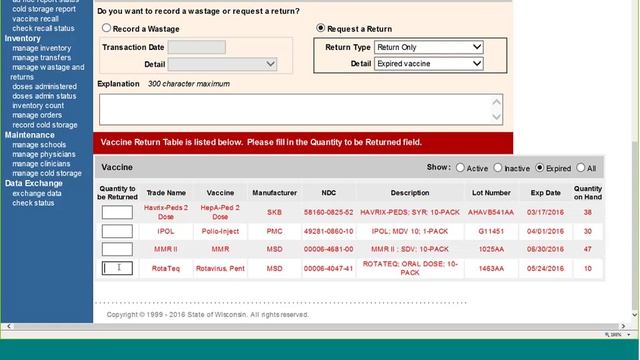Click NDC 49281-0860-10
Image resolution: width=640 pixels, height=360 pixels.
coord(329,231)
